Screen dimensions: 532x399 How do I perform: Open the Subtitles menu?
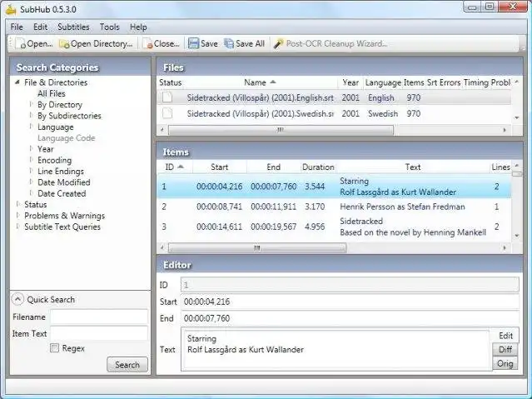click(73, 27)
